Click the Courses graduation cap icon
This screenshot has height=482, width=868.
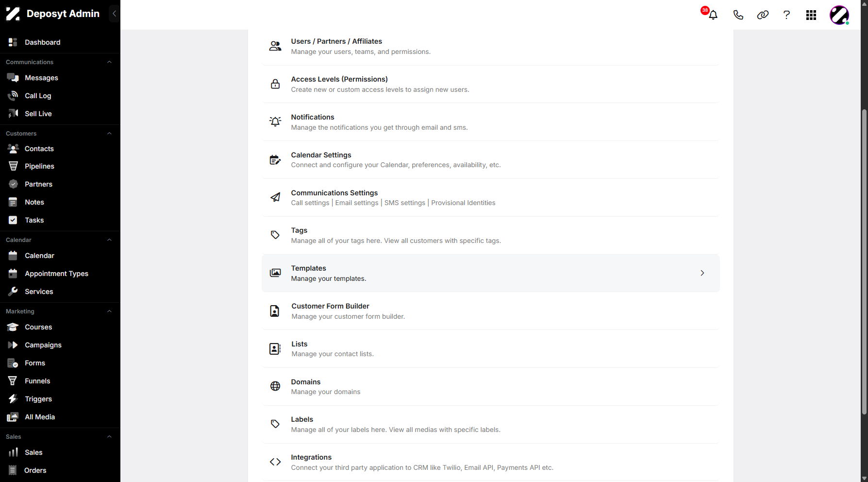13,327
